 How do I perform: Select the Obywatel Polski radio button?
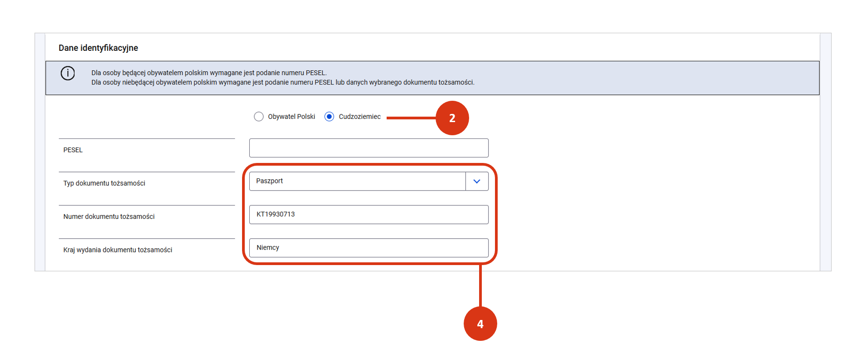click(259, 117)
